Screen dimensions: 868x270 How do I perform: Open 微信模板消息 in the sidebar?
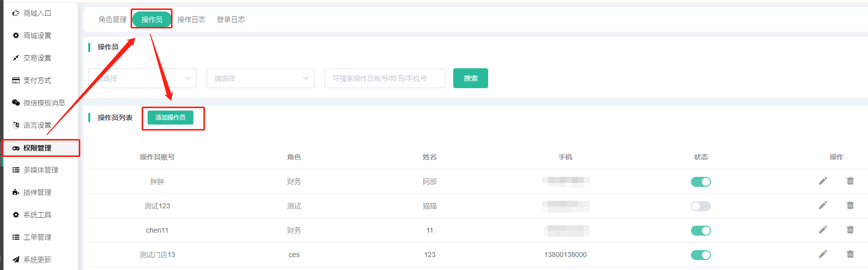tap(44, 103)
